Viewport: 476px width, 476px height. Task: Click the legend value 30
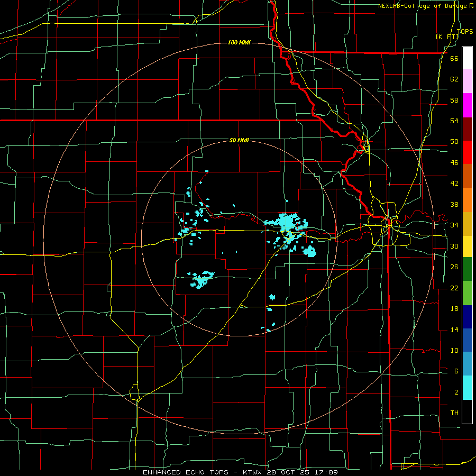click(454, 246)
